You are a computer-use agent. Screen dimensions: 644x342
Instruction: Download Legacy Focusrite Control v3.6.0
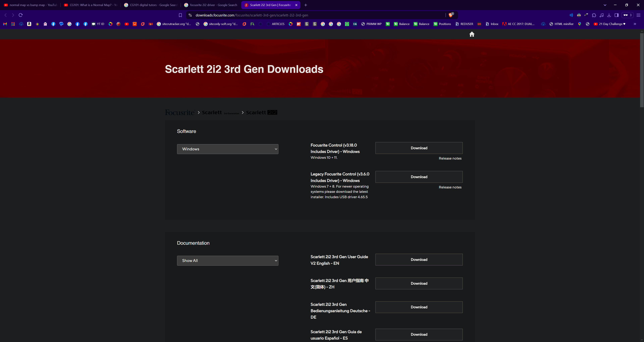[419, 177]
